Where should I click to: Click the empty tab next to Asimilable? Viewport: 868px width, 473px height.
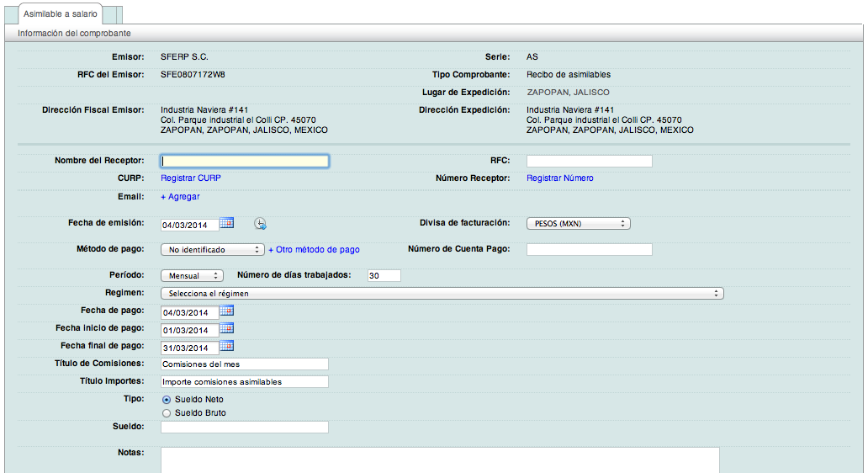coord(114,14)
